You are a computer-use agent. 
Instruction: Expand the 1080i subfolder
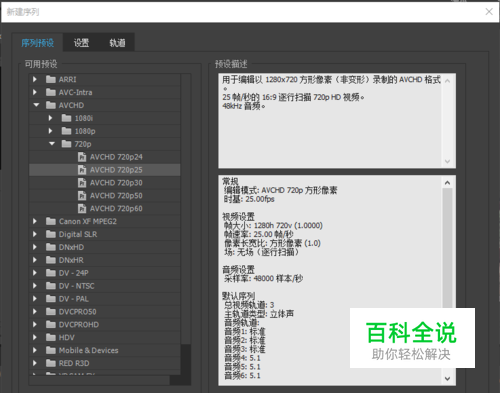[50, 118]
